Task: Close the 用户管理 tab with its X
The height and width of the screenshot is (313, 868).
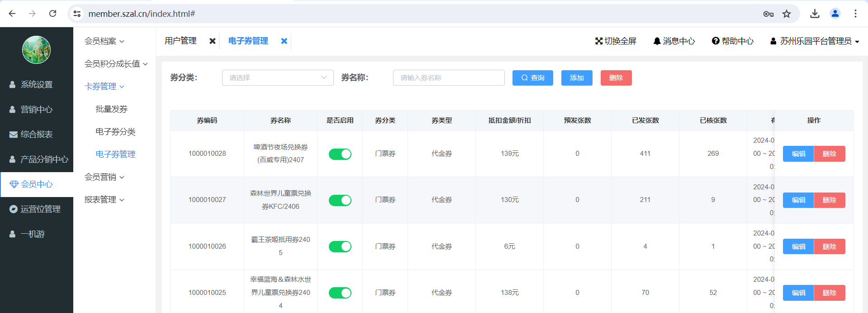Action: pyautogui.click(x=212, y=41)
